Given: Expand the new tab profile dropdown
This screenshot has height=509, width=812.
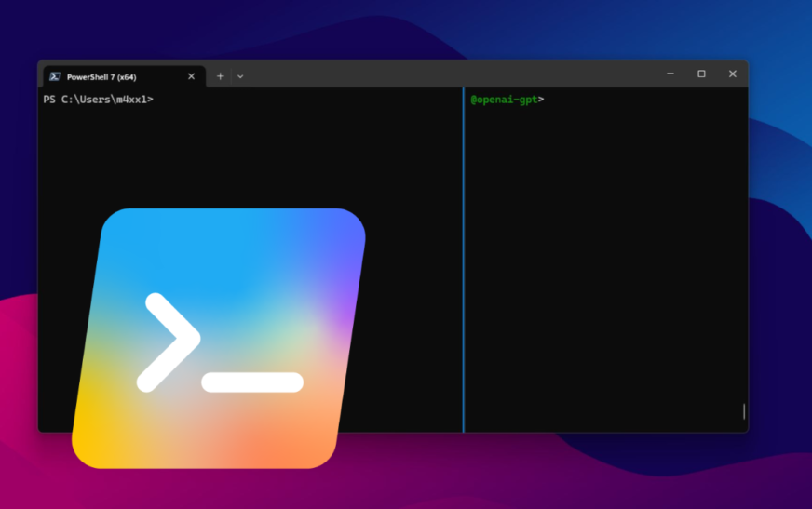Looking at the screenshot, I should [240, 76].
